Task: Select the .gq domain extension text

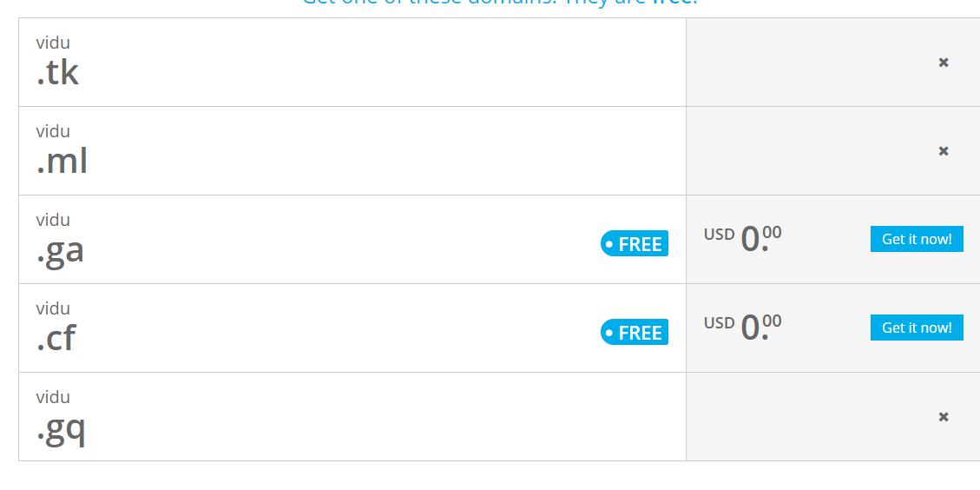Action: [61, 428]
